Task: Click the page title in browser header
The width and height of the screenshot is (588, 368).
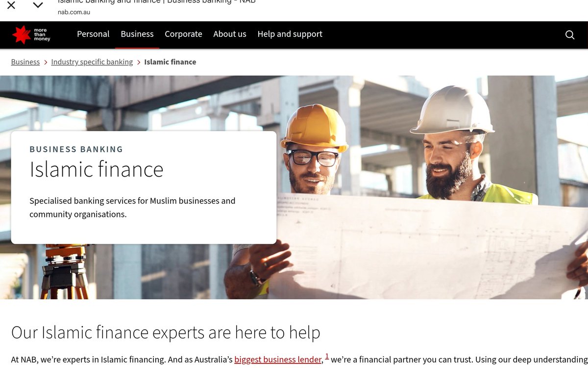Action: pyautogui.click(x=157, y=2)
